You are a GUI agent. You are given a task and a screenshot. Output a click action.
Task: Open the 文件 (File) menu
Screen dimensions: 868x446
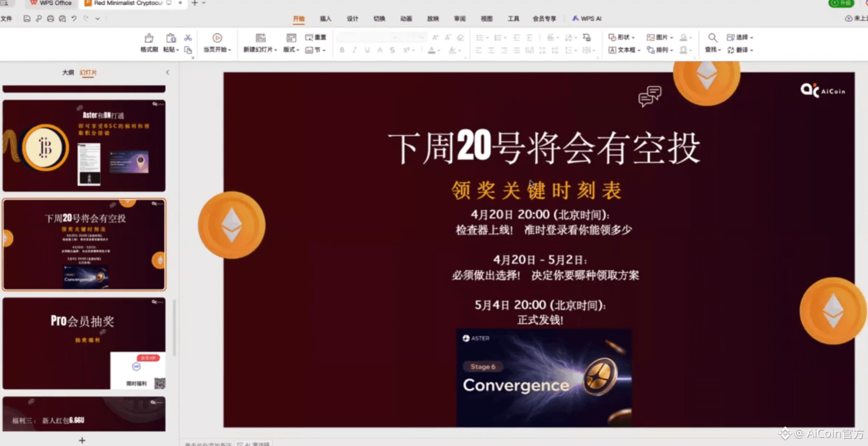click(6, 18)
